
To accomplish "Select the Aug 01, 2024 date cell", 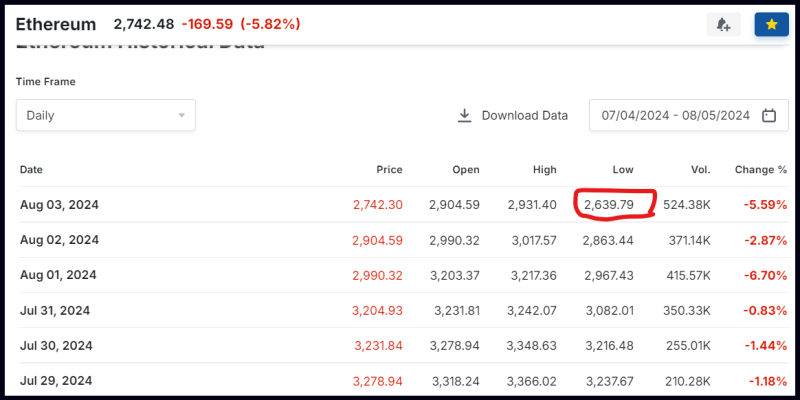I will 58,275.
